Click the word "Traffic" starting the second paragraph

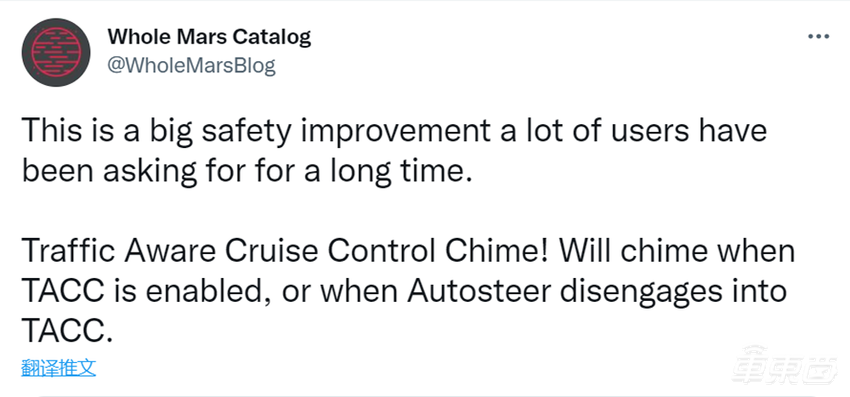click(65, 253)
